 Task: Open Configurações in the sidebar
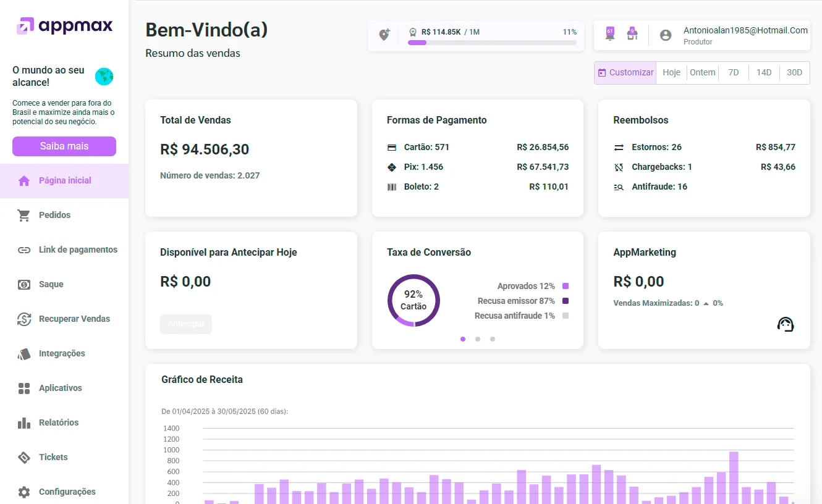click(x=67, y=492)
